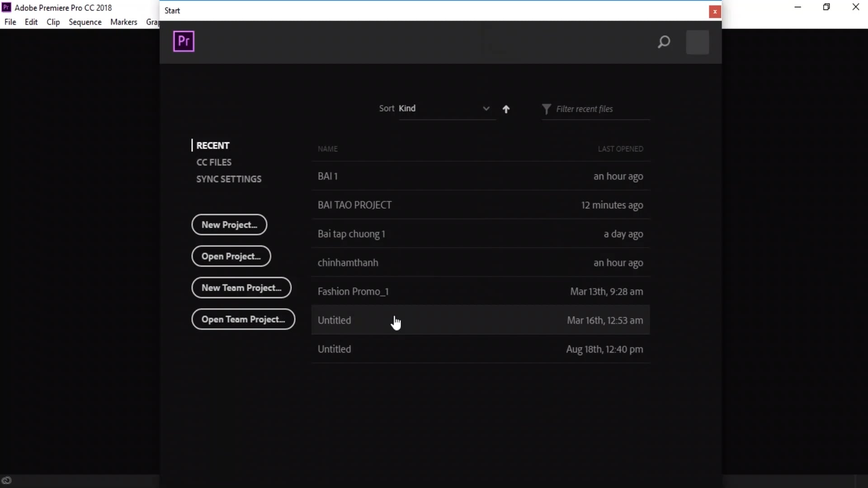Restore down the Premiere Pro main window
The height and width of the screenshot is (488, 868).
click(x=826, y=7)
